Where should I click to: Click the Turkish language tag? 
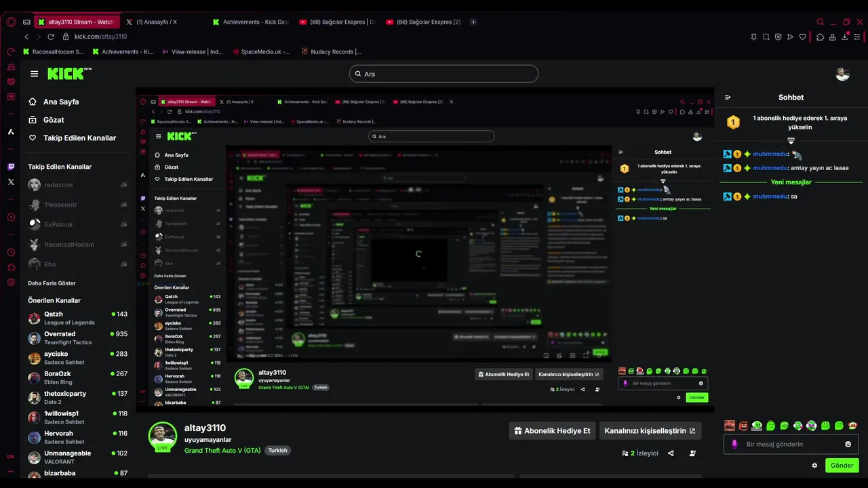click(x=277, y=450)
